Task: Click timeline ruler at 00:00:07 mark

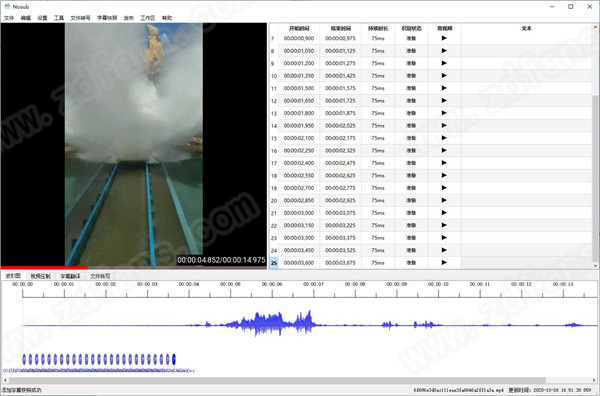Action: (314, 293)
